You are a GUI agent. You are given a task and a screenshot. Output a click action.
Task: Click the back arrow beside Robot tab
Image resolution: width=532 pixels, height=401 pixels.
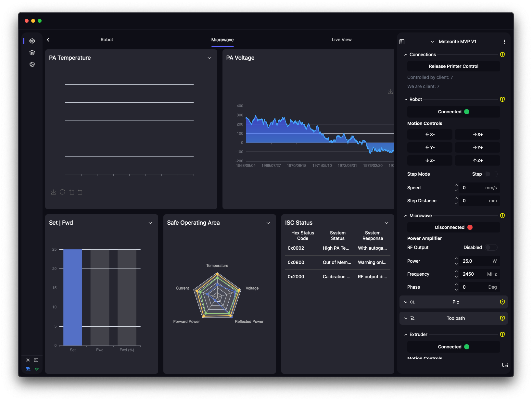point(48,40)
